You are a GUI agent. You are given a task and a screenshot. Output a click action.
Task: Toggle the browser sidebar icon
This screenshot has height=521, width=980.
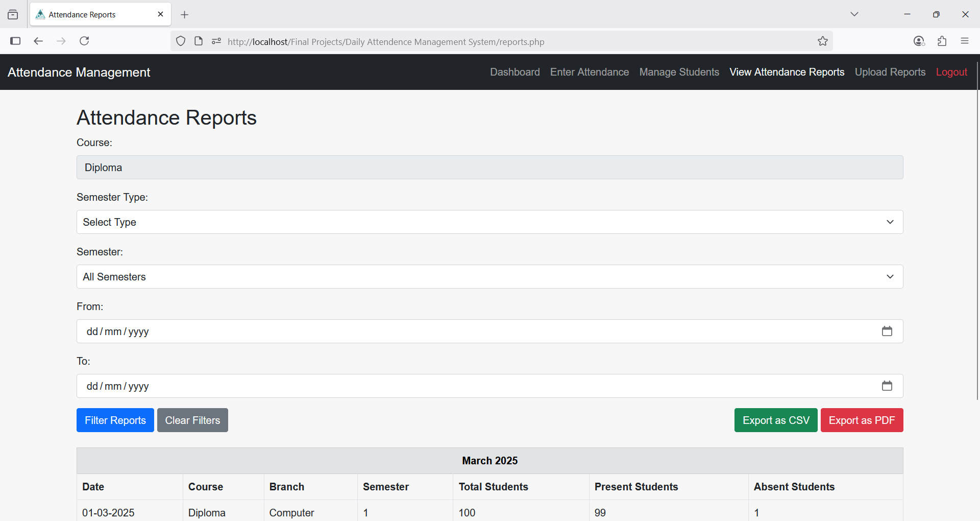point(15,41)
